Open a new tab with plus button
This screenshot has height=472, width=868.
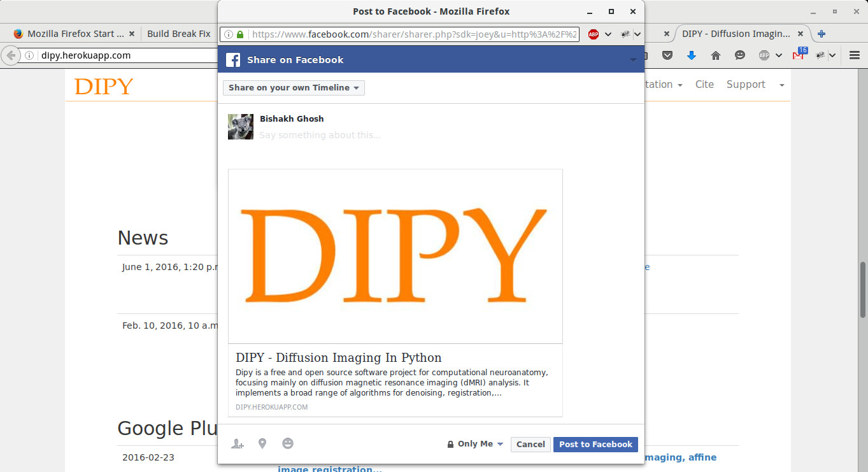click(x=822, y=34)
